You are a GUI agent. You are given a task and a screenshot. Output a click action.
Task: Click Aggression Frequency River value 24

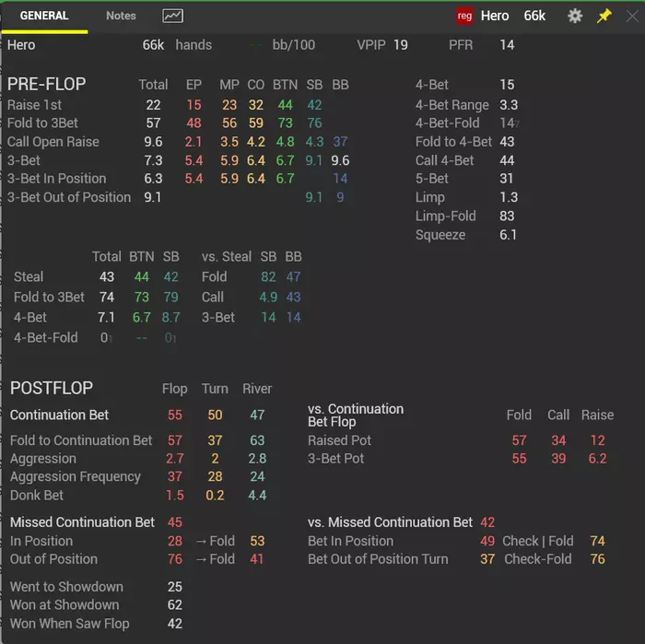tap(257, 476)
